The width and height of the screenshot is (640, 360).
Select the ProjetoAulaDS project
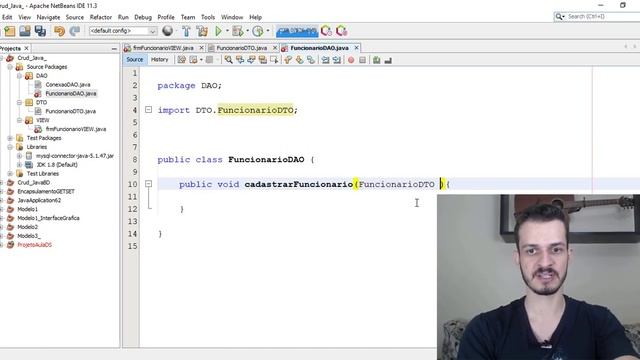click(34, 245)
